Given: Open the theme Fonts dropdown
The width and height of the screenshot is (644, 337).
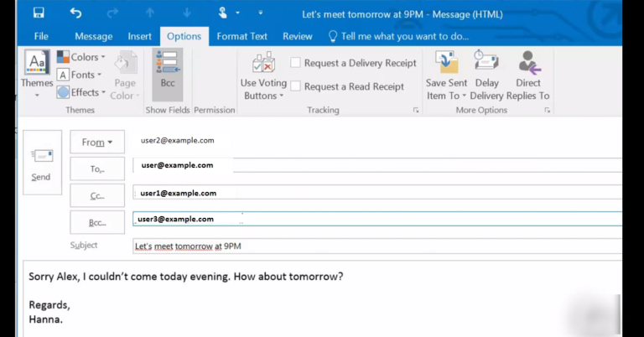Looking at the screenshot, I should pos(80,75).
